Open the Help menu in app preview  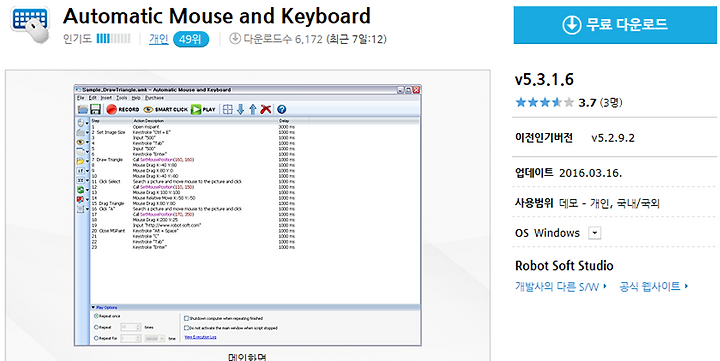[x=136, y=98]
